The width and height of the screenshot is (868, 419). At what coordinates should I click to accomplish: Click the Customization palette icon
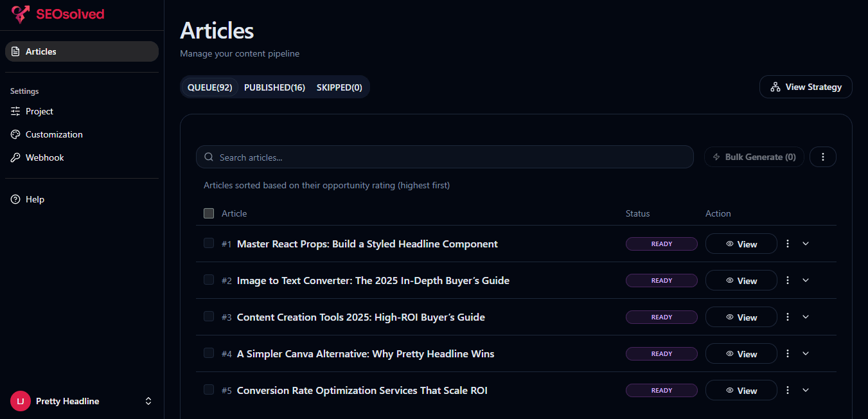[x=15, y=134]
